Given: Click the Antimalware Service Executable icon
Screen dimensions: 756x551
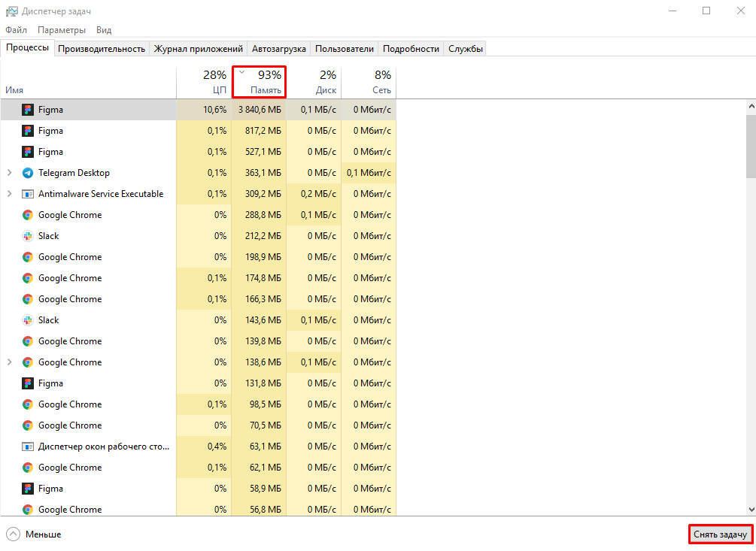Looking at the screenshot, I should coord(28,194).
